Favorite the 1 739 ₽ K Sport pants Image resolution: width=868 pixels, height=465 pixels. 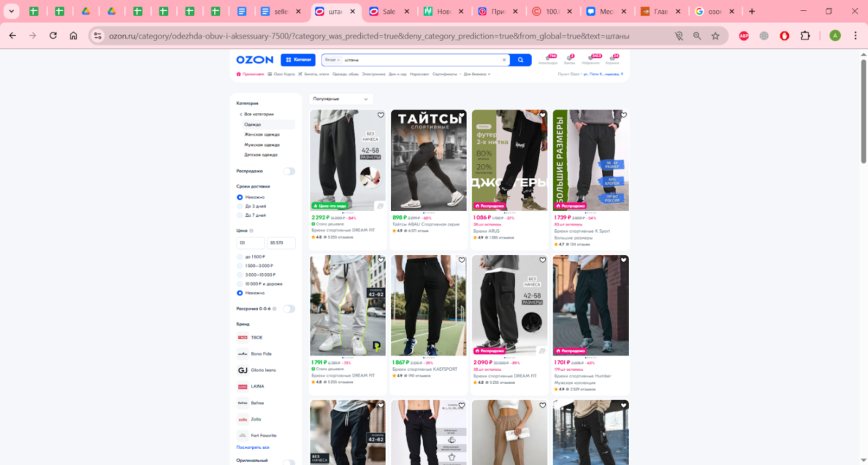623,115
